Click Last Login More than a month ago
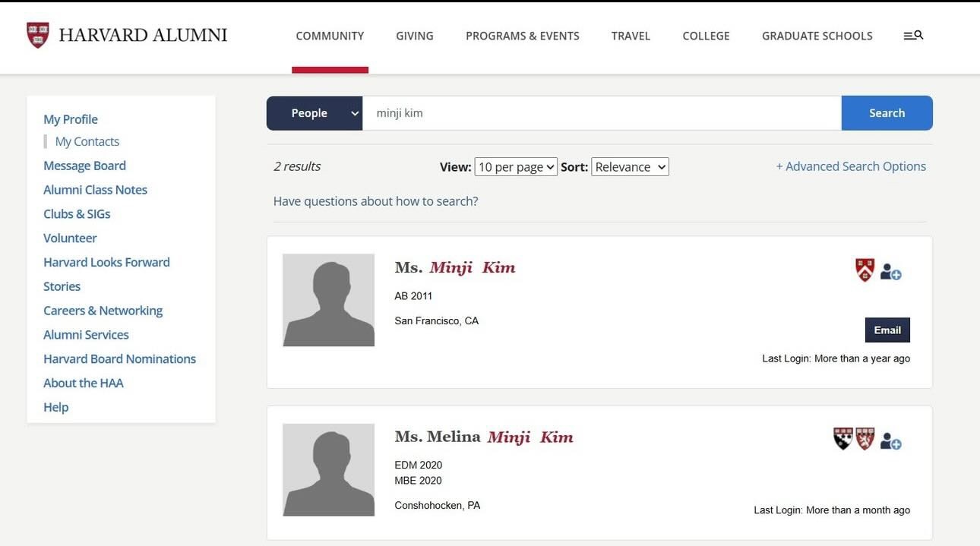Viewport: 980px width, 546px height. click(x=832, y=510)
